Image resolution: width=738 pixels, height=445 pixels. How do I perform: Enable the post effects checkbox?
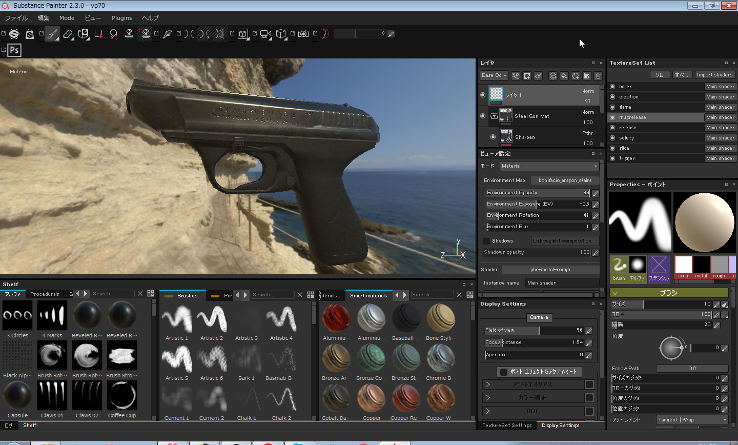tap(503, 372)
